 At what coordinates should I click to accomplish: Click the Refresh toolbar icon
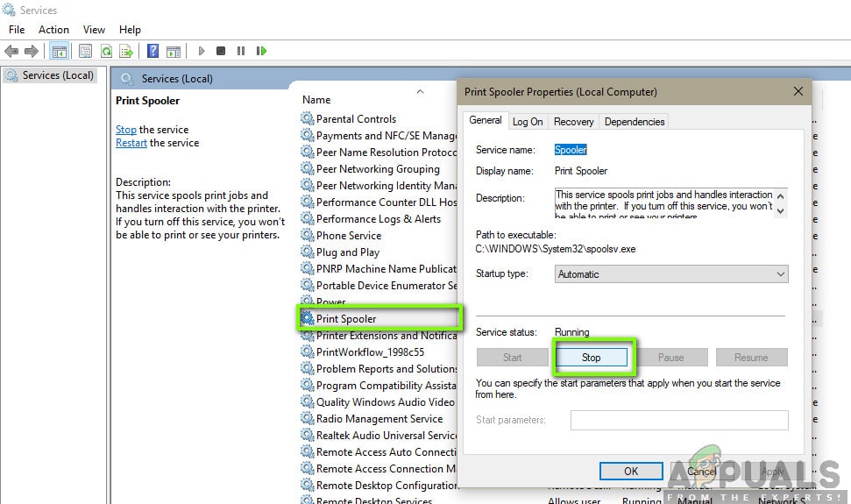pyautogui.click(x=106, y=52)
